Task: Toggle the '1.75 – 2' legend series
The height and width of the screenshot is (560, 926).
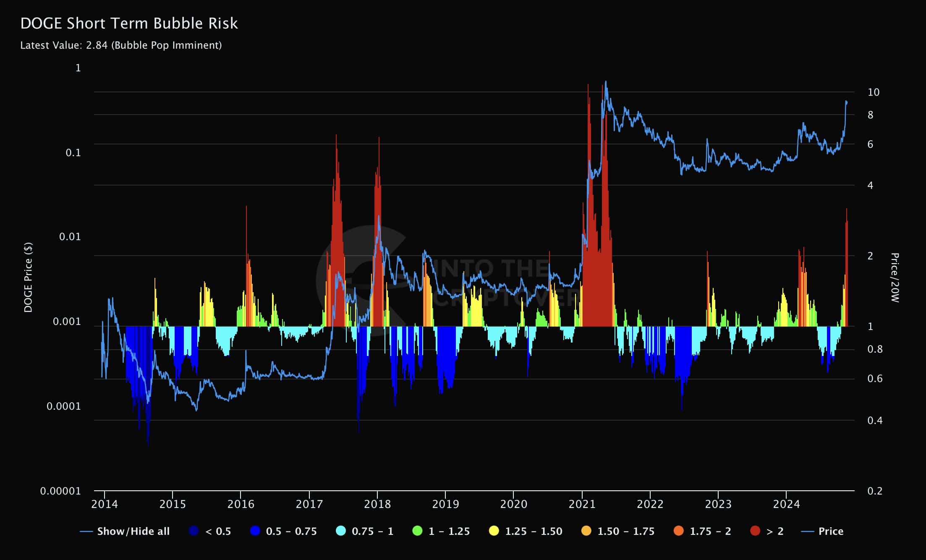Action: coord(702,531)
